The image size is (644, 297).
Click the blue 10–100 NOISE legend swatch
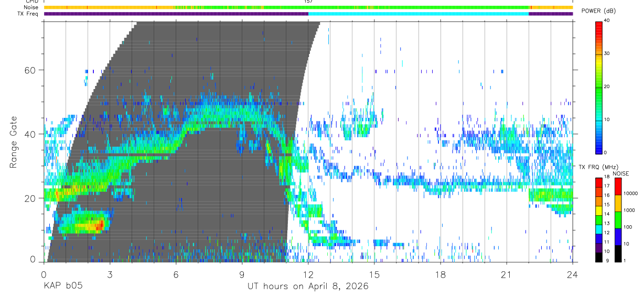[618, 236]
